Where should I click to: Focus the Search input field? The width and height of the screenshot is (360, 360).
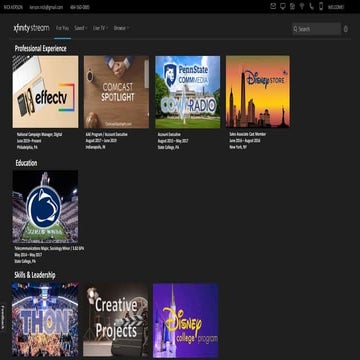[x=317, y=29]
